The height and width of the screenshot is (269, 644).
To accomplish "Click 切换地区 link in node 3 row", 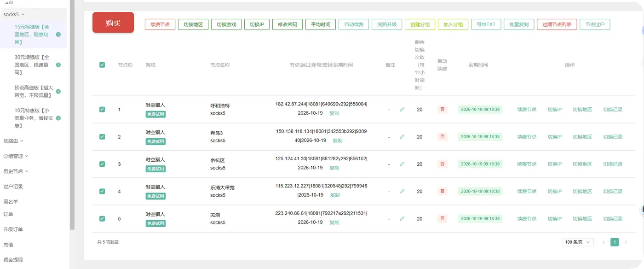I will point(582,164).
